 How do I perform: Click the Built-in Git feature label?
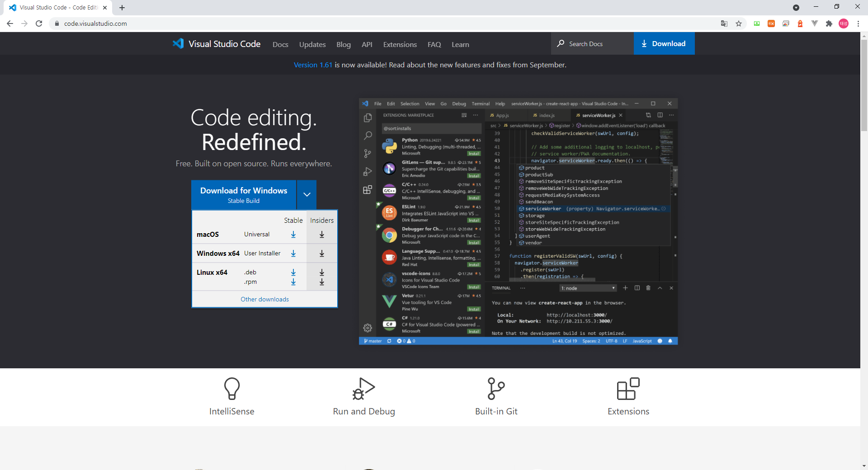(x=496, y=411)
